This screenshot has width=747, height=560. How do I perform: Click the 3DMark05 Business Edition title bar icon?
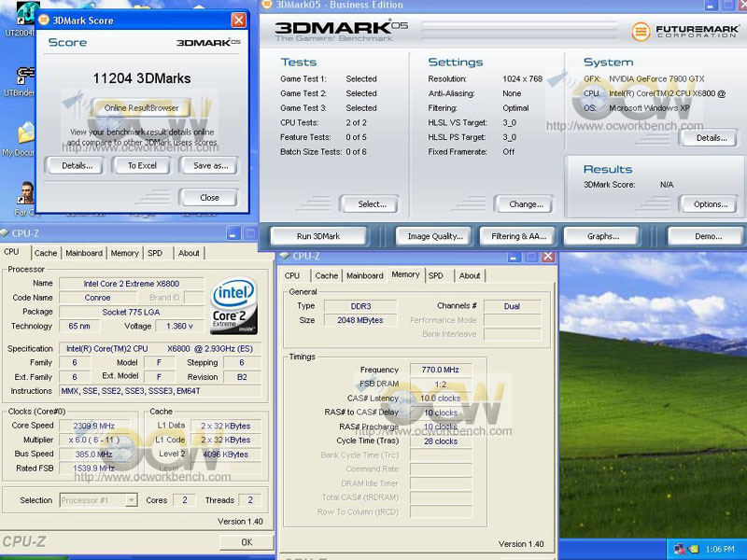pyautogui.click(x=268, y=5)
